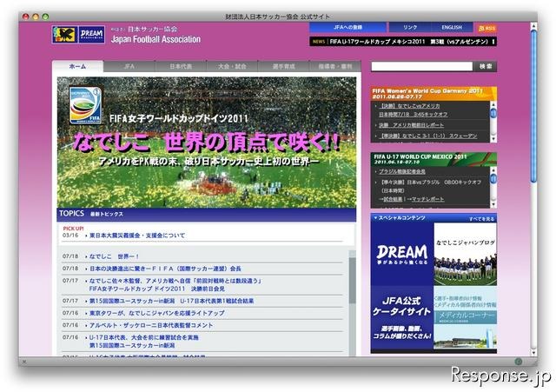Open 第15回国際ユースサッカーin新潟 U-17 第1戦 result
The width and height of the screenshot is (556, 392).
171,301
